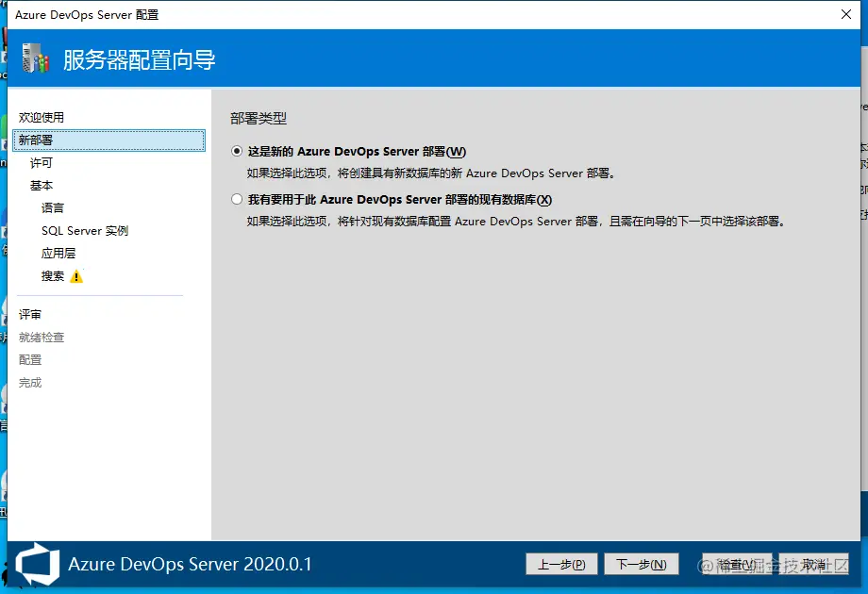Open the SQL Server 实例 step

(x=85, y=231)
